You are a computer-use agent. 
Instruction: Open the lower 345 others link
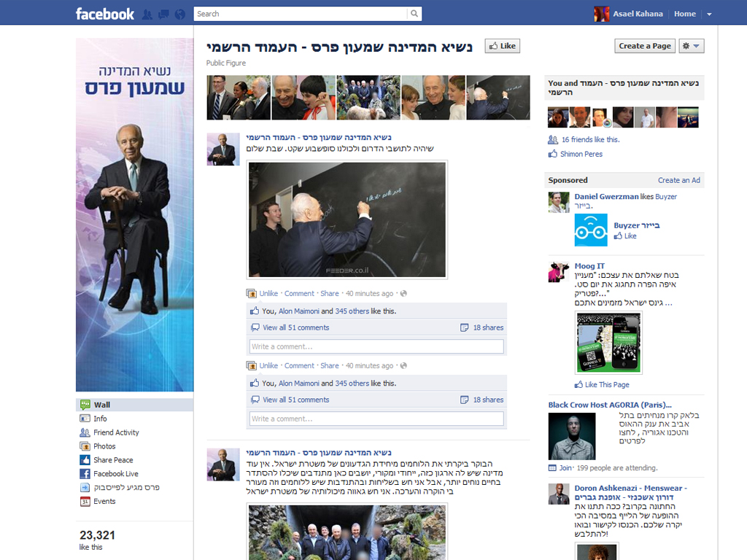352,384
